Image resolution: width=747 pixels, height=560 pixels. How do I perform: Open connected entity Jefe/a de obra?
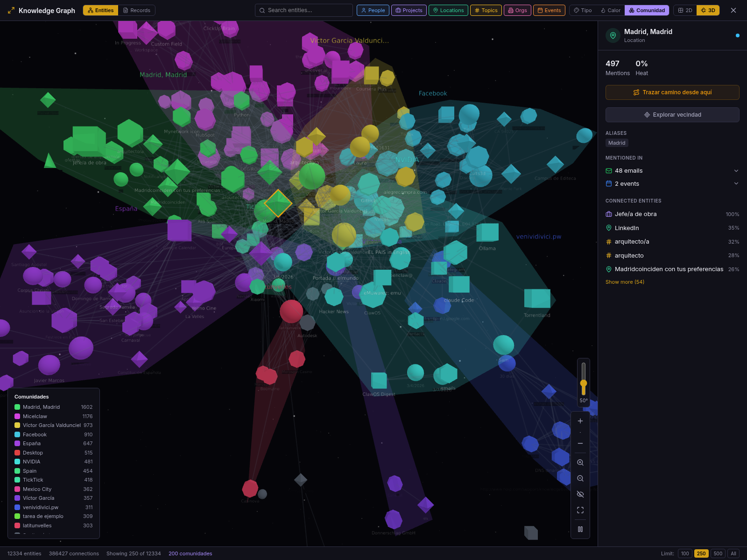[672, 214]
